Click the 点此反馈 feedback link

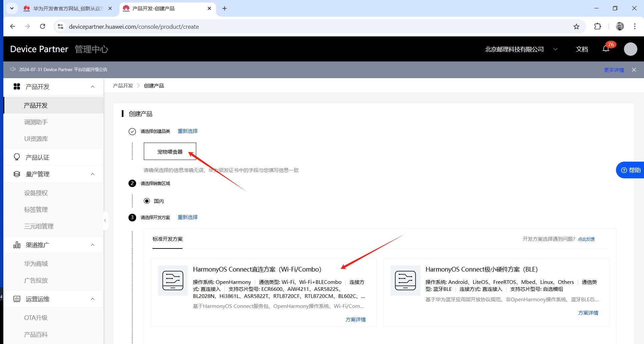pyautogui.click(x=586, y=239)
